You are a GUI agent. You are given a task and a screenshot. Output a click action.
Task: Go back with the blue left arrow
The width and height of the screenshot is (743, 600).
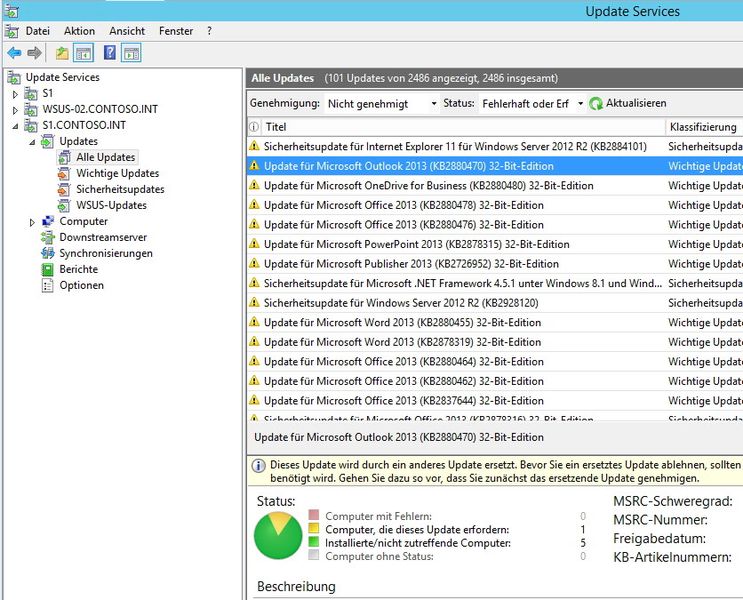pos(14,53)
